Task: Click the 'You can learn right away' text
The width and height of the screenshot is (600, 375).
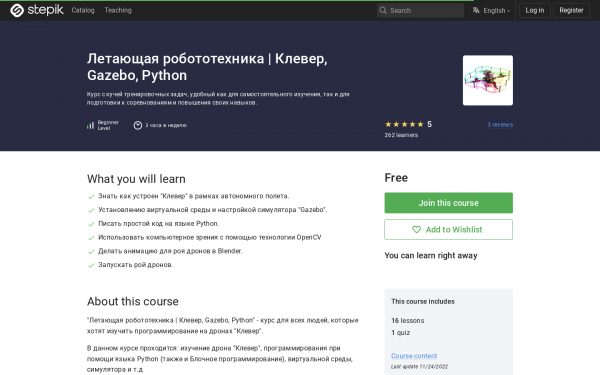Action: (x=431, y=256)
